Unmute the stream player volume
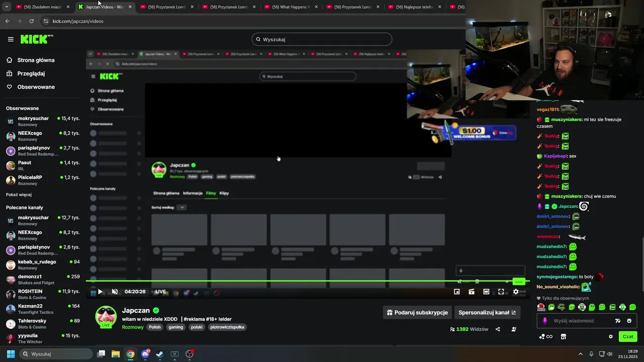Screen dimensions: 644x362 pos(115,292)
